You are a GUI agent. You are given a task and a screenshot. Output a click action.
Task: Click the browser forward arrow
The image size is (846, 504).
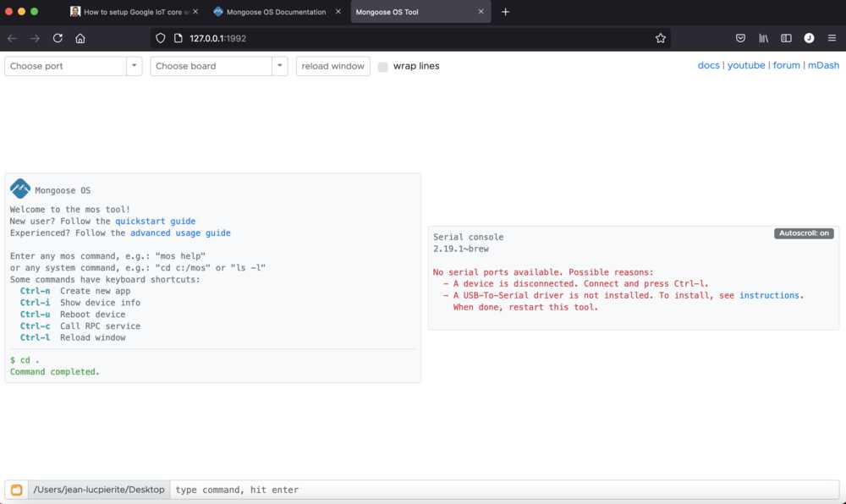[35, 38]
